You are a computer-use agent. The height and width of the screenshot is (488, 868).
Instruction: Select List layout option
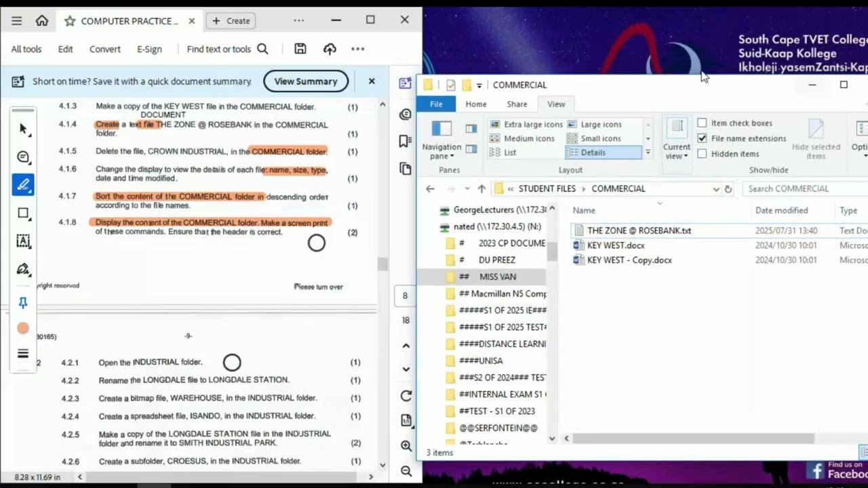coord(503,152)
